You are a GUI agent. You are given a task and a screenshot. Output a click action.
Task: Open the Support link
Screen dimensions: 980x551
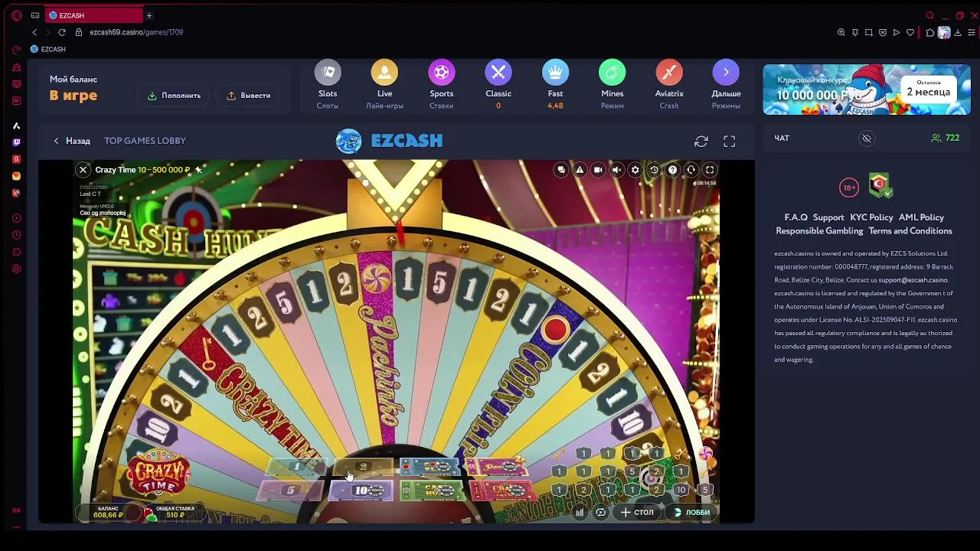[x=828, y=217]
